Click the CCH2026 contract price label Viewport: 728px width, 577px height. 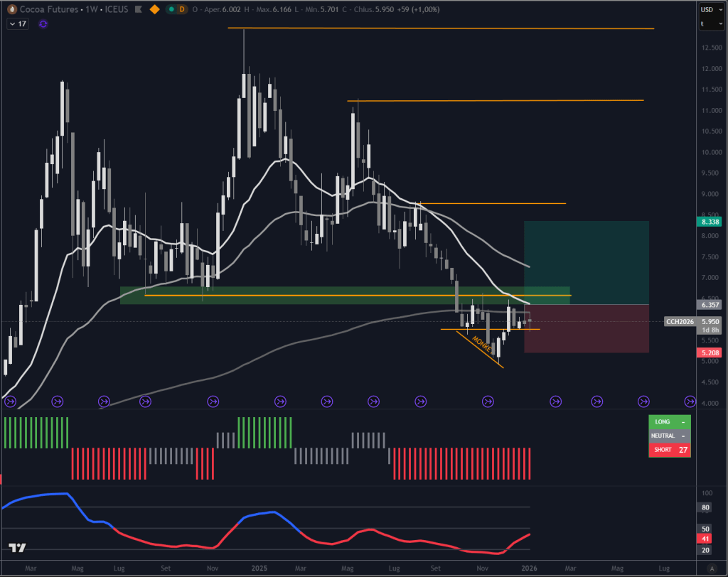pyautogui.click(x=680, y=321)
